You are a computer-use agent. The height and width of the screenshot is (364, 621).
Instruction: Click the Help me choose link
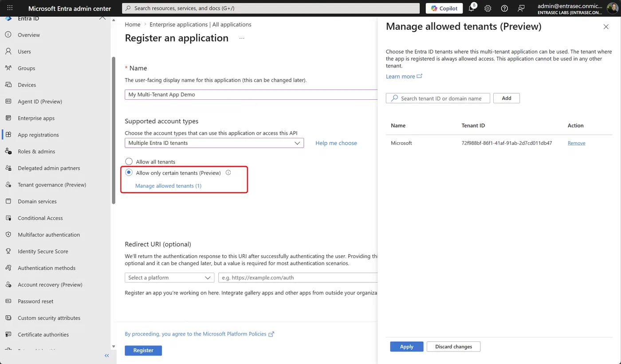(336, 143)
